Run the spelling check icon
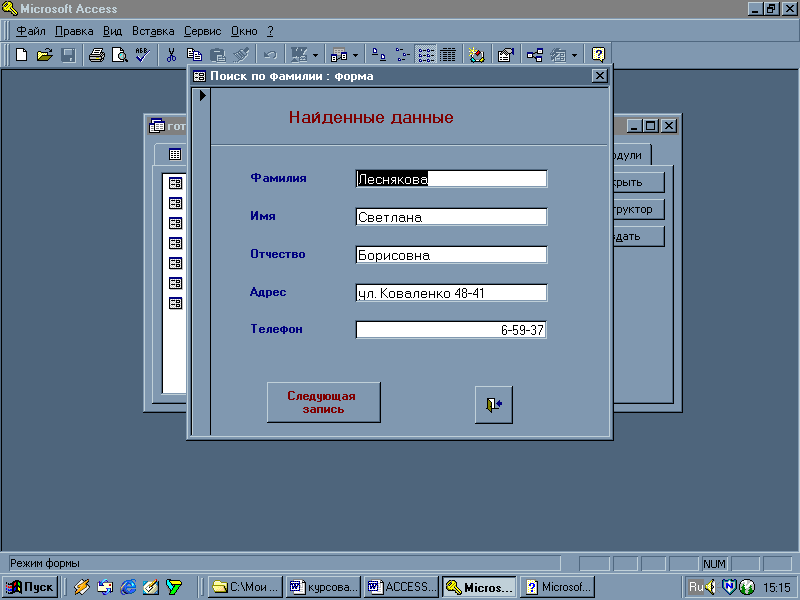The height and width of the screenshot is (600, 800). pos(141,55)
